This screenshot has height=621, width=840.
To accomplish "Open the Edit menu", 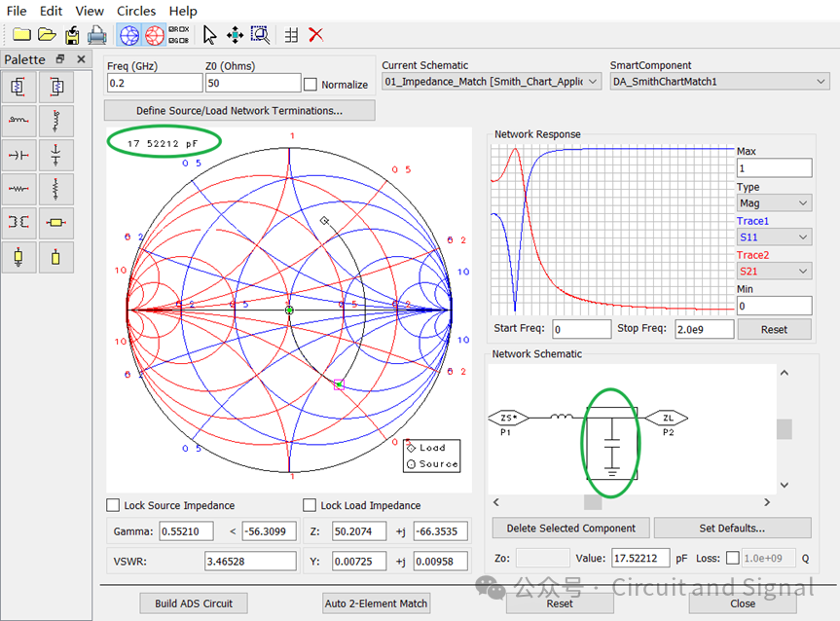I will point(51,11).
